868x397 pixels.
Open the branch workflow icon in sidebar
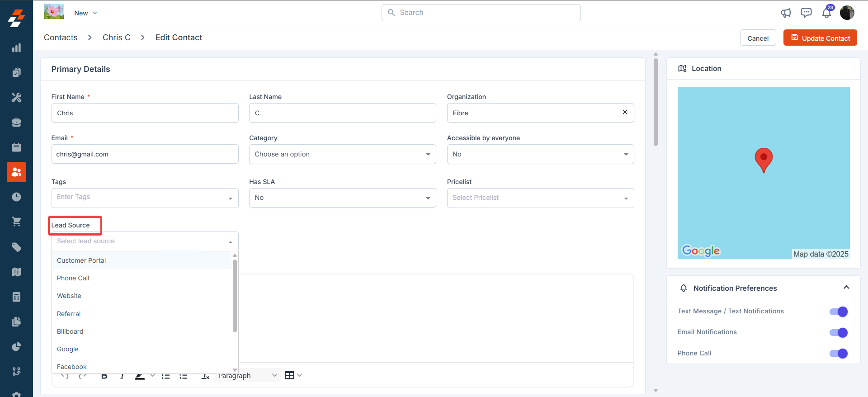pyautogui.click(x=16, y=371)
